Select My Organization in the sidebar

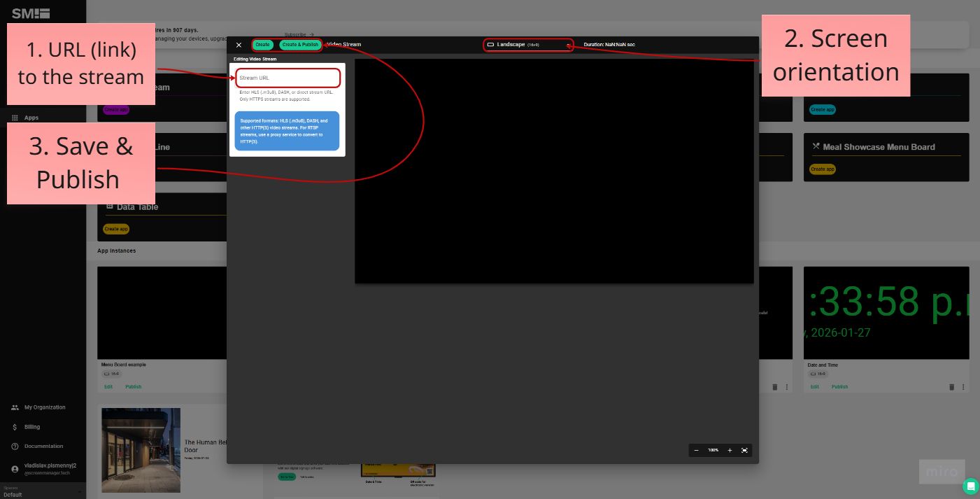pyautogui.click(x=15, y=407)
